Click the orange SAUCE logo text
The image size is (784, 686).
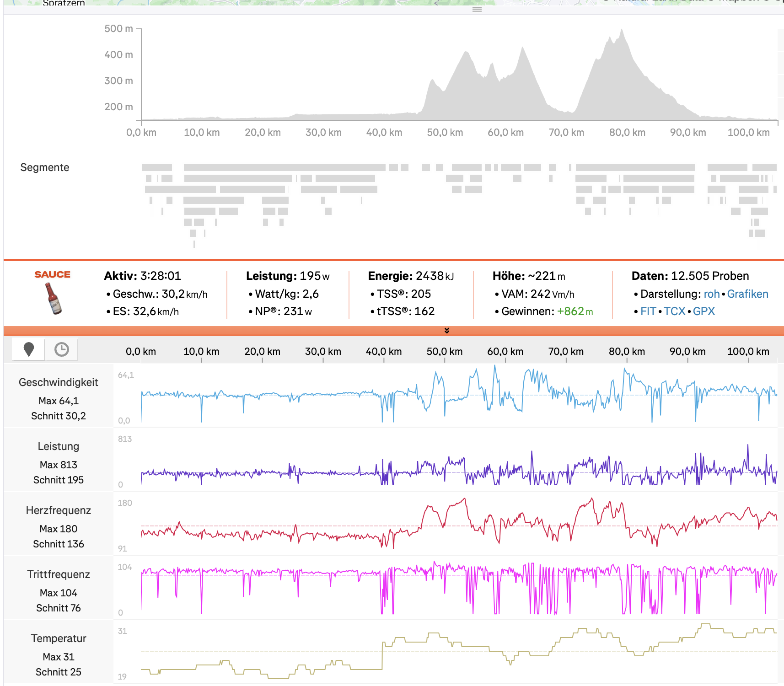tap(52, 274)
